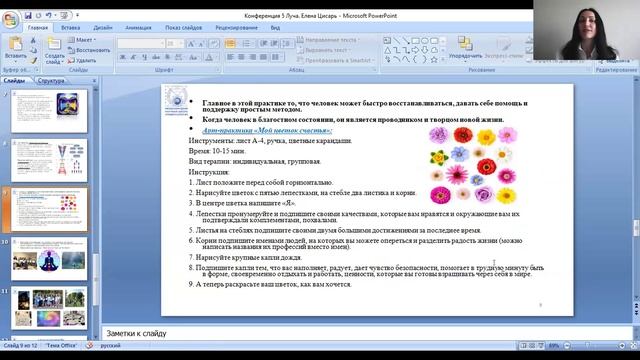Toggle italic formatting (К)
This screenshot has width=640, height=360.
click(133, 58)
